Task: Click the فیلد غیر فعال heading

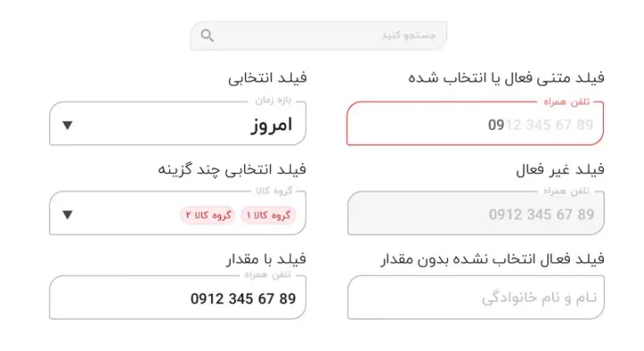Action: tap(560, 169)
